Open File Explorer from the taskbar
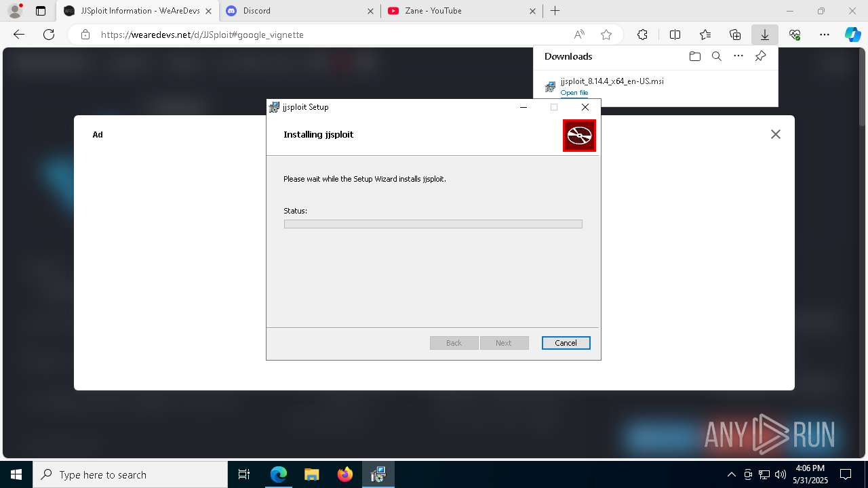 (x=312, y=474)
